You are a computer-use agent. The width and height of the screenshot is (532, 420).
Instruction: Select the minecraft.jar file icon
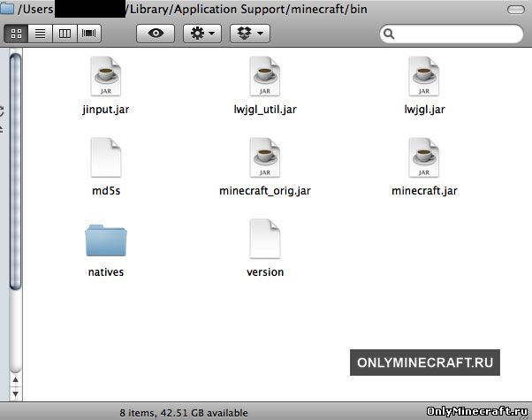(x=423, y=159)
